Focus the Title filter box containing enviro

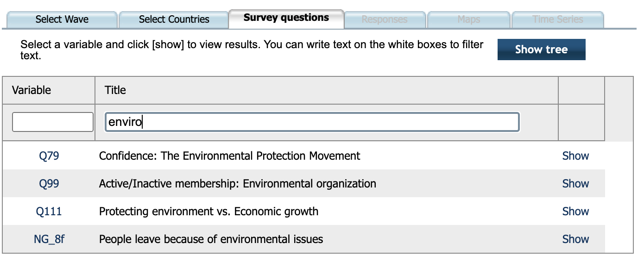point(312,122)
